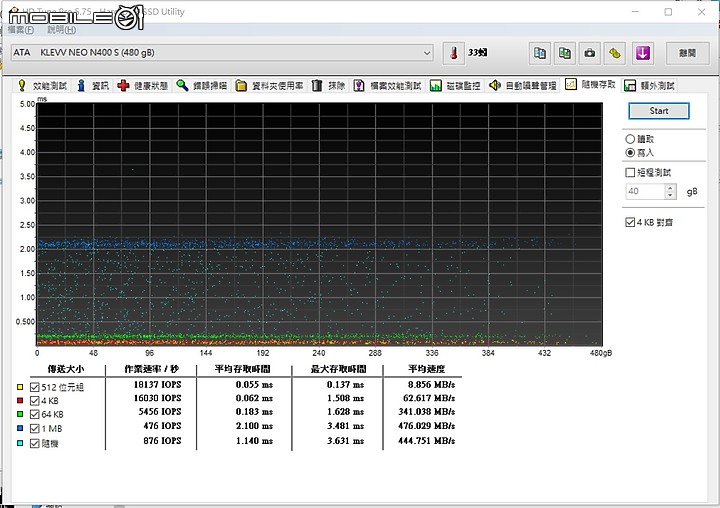The width and height of the screenshot is (720, 508).
Task: Switch to the 磁碟監控 tab
Action: click(x=455, y=85)
